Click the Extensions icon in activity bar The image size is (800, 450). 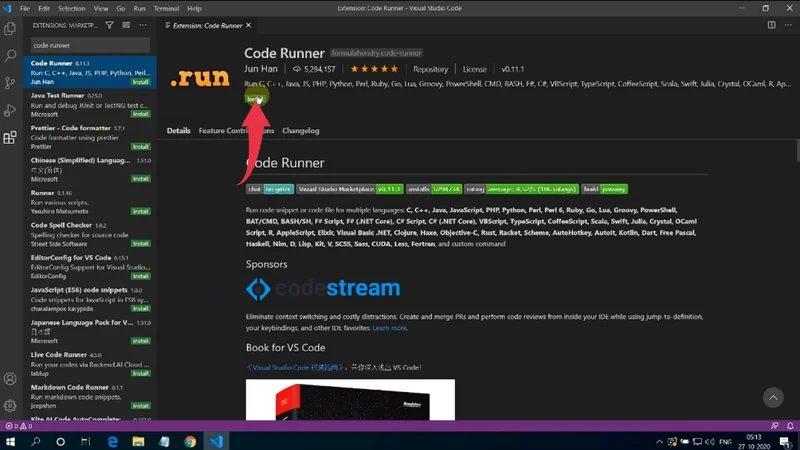pos(10,138)
